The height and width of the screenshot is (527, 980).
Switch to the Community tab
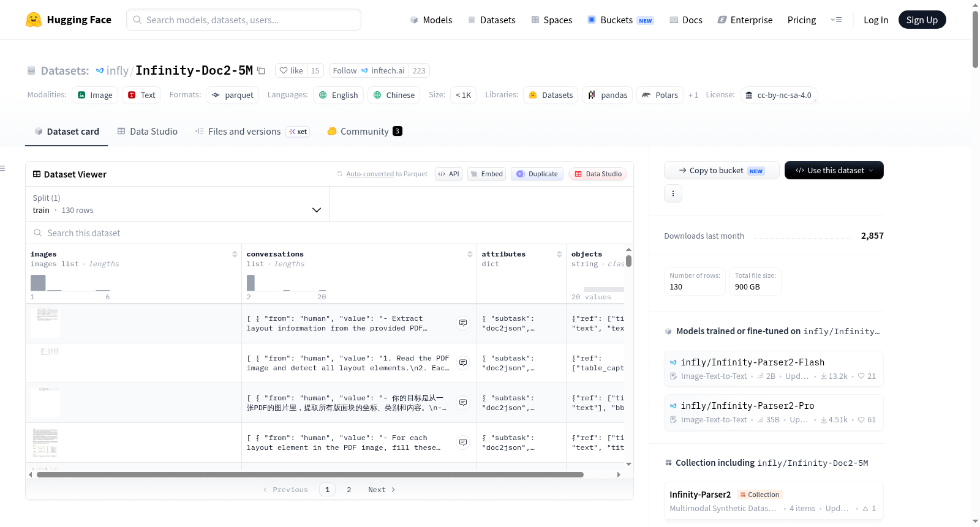(365, 131)
